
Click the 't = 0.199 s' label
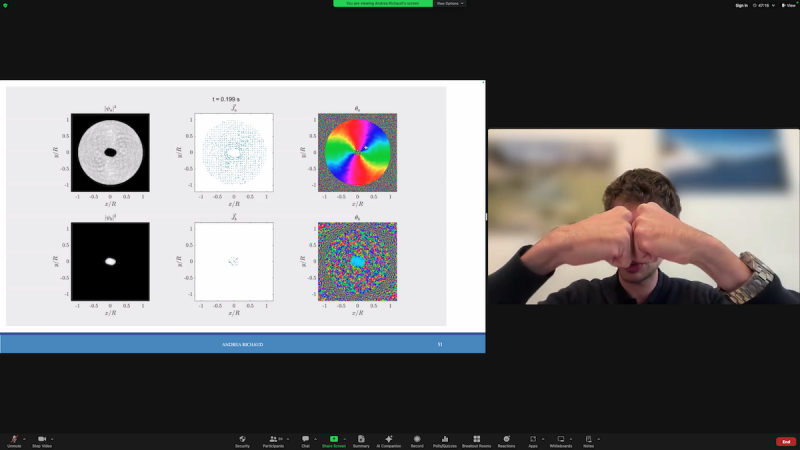point(226,99)
